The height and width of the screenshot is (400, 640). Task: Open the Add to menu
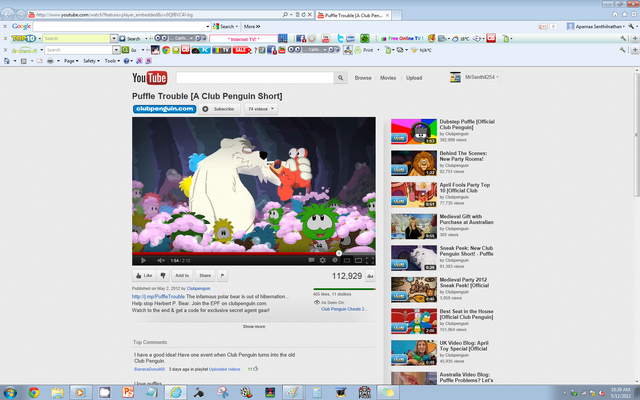click(x=182, y=276)
